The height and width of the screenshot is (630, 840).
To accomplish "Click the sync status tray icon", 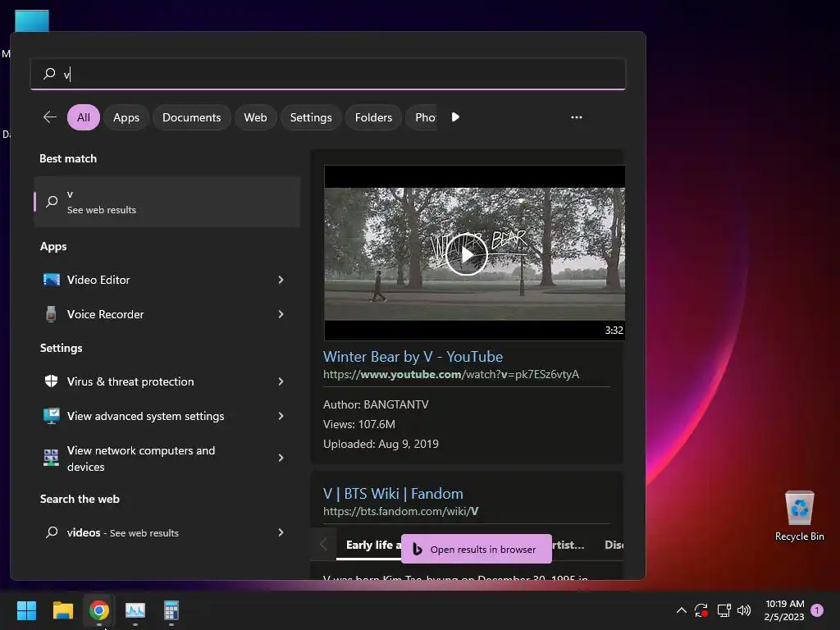I will click(x=701, y=610).
